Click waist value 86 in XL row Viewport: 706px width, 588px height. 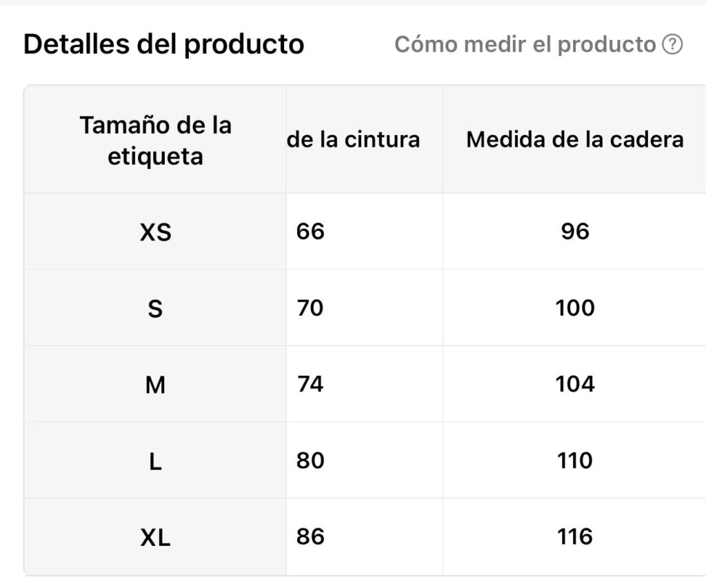click(x=310, y=537)
